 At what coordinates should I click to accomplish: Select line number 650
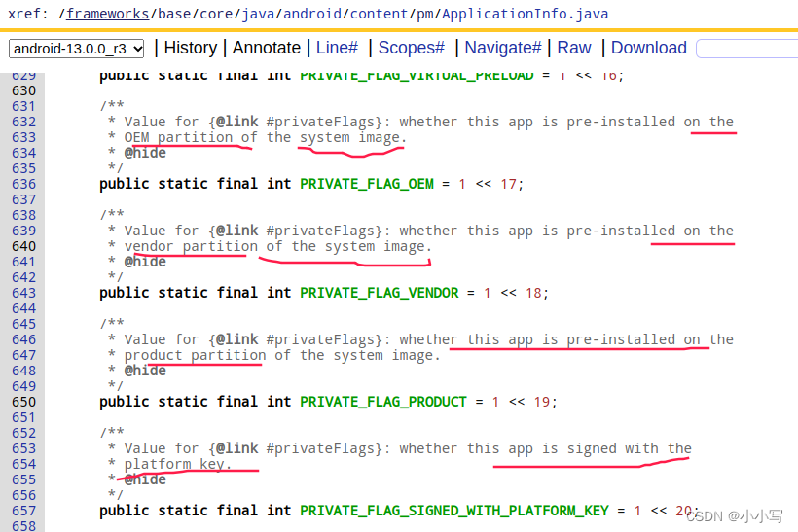pos(23,402)
